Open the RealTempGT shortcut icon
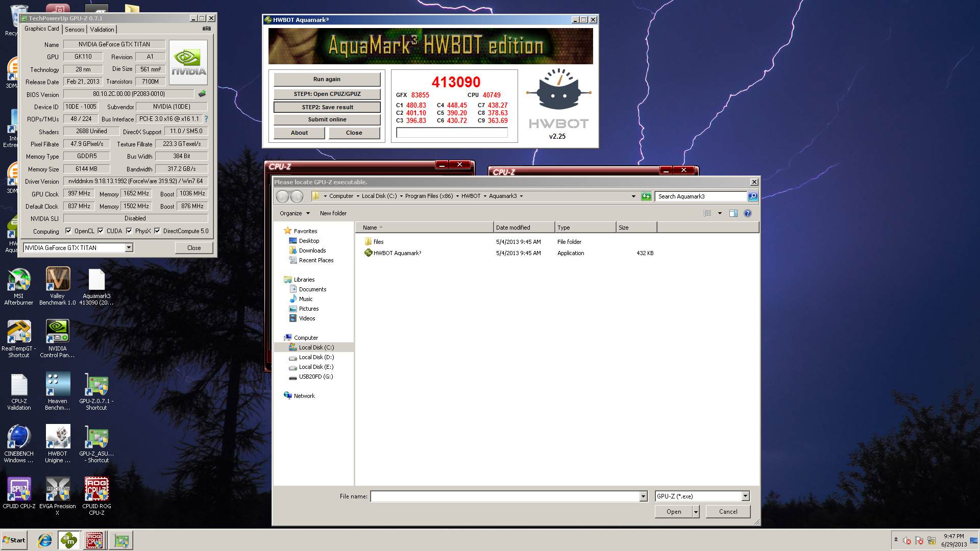The width and height of the screenshot is (980, 551). pos(19,339)
